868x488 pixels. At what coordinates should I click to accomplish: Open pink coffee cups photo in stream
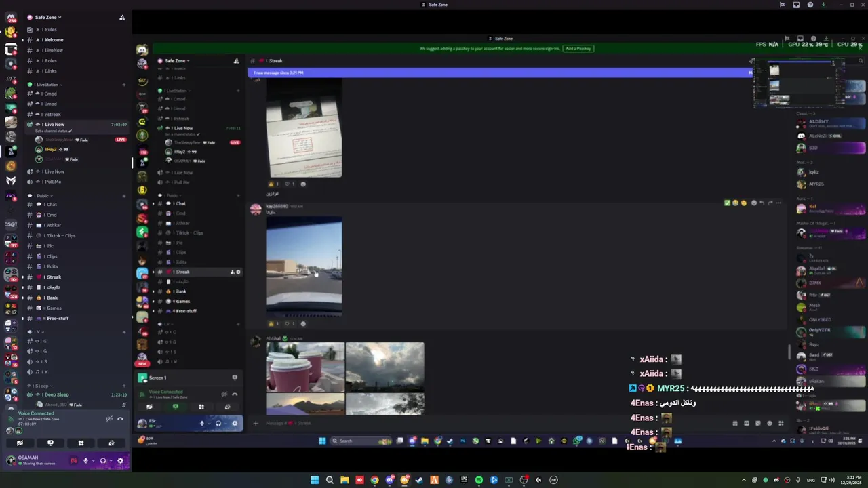(305, 367)
